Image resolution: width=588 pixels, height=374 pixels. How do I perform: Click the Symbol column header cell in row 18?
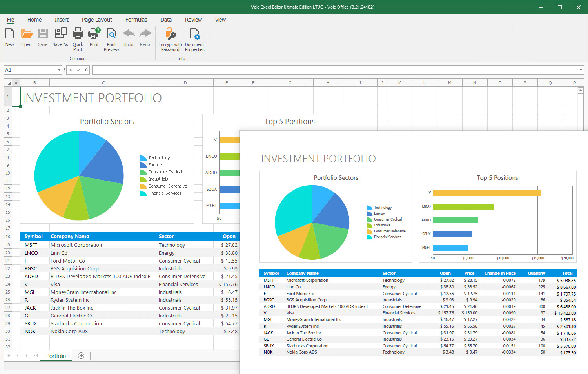(x=35, y=236)
